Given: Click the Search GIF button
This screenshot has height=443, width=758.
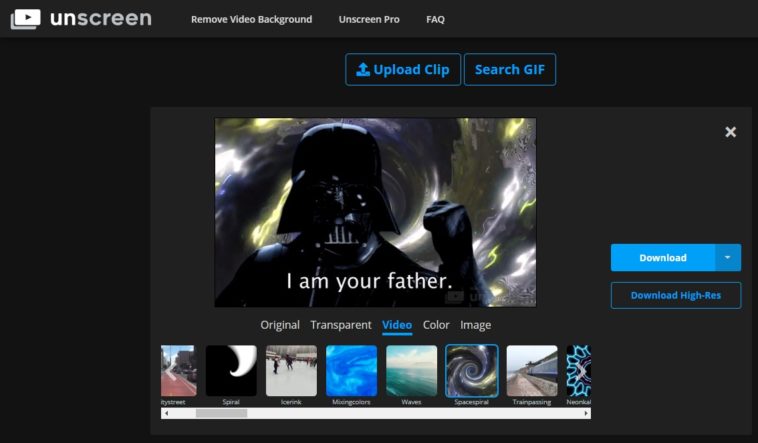Looking at the screenshot, I should click(510, 70).
